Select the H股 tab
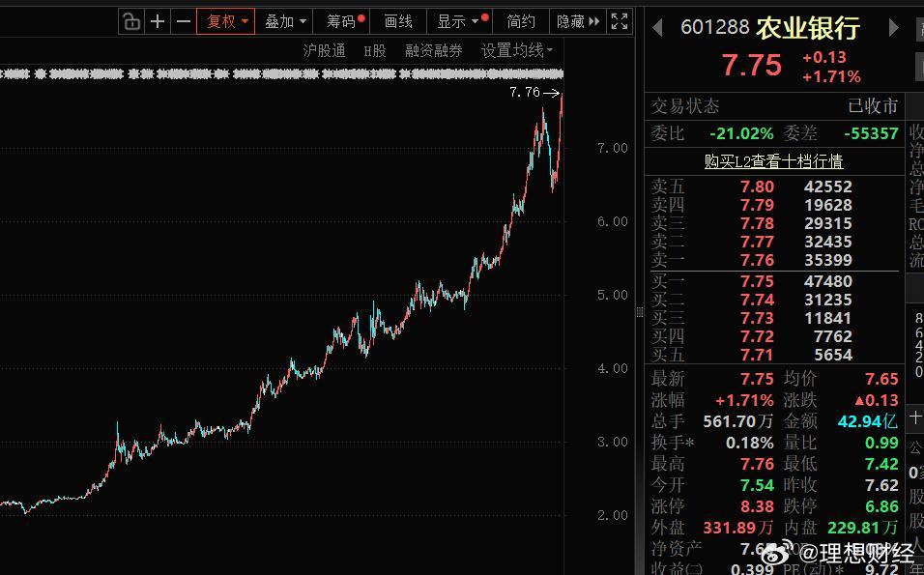Viewport: 924px width, 575px height. click(375, 50)
